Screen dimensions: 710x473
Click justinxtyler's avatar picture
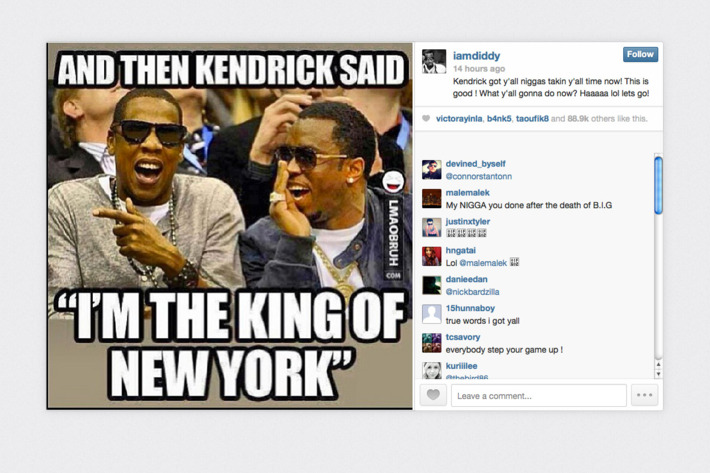[432, 227]
